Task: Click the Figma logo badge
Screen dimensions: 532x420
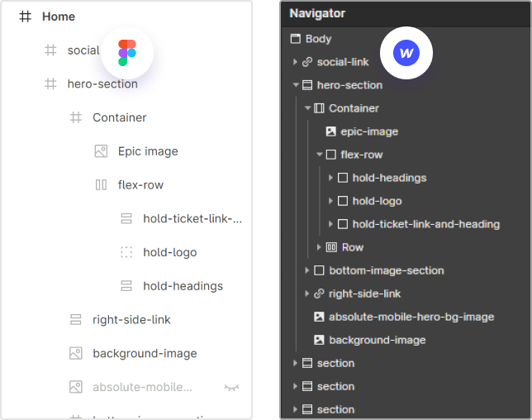Action: pos(127,52)
